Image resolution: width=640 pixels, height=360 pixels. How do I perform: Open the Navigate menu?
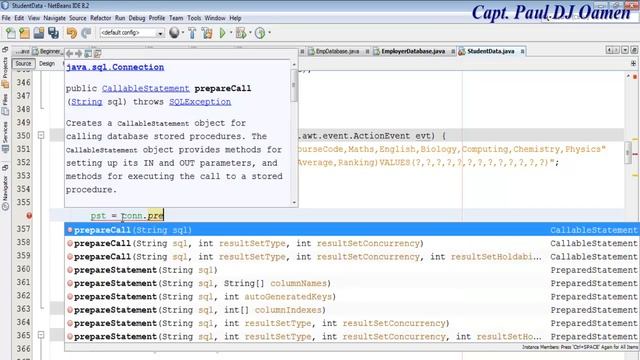click(54, 18)
